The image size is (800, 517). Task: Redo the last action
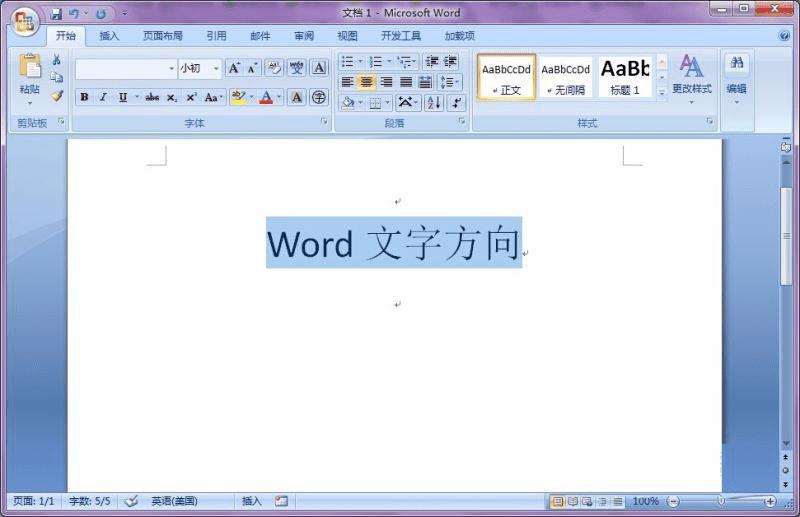(101, 14)
